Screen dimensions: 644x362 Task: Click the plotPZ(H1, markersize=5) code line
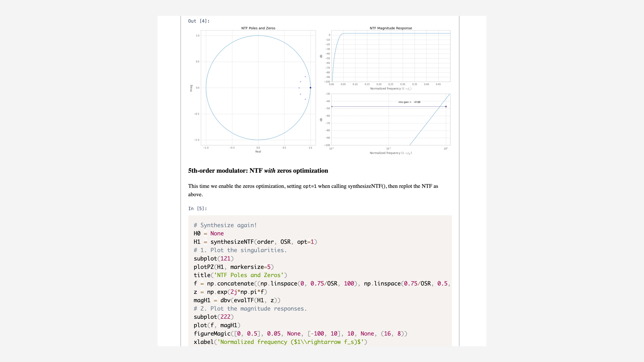coord(233,267)
